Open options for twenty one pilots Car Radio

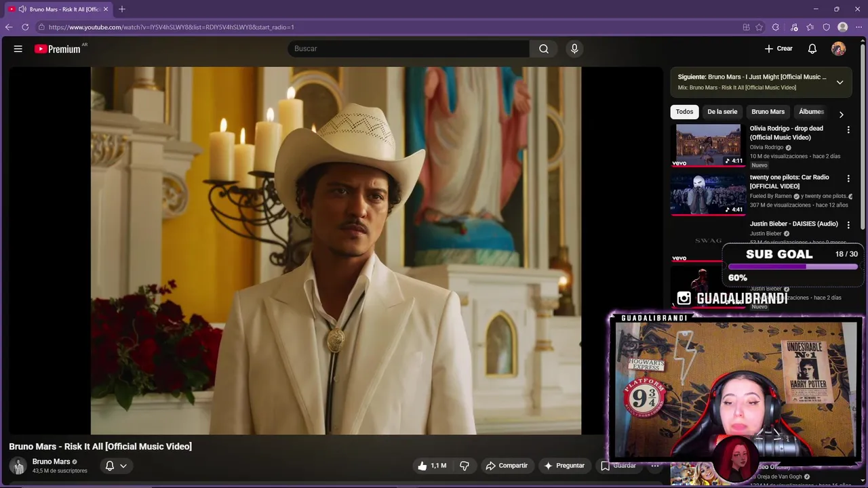click(x=848, y=178)
